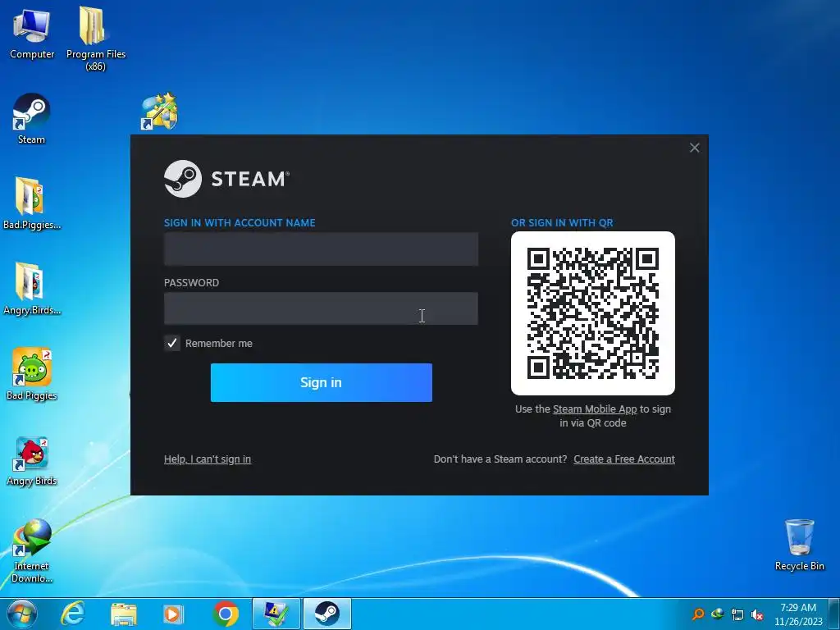Uncheck the Remember me checkbox
Viewport: 840px width, 630px height.
(172, 343)
